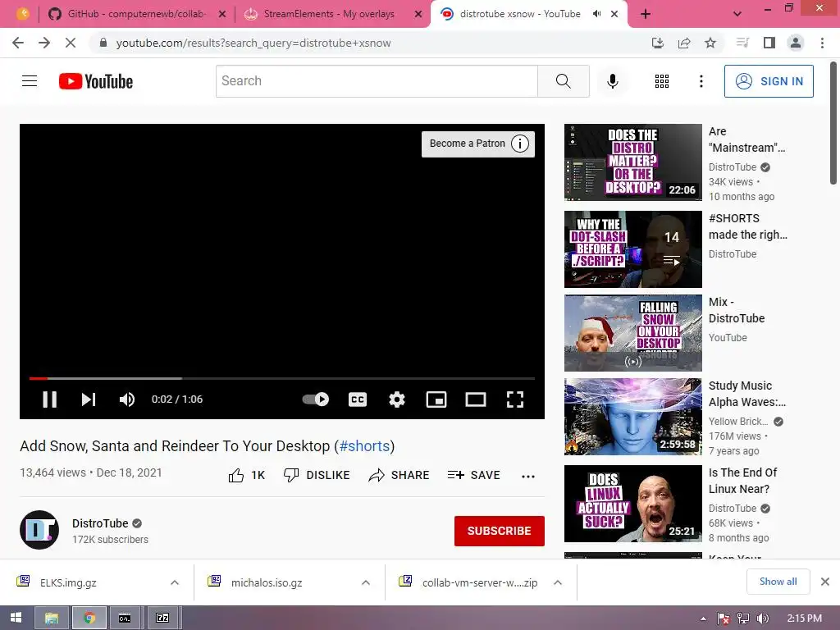Toggle the Chrome side panel
This screenshot has width=840, height=630.
(769, 43)
